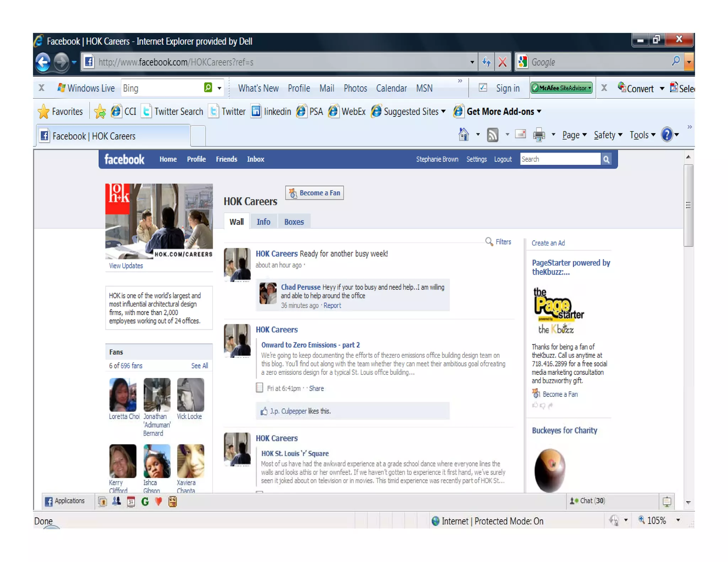
Task: Click the Facebook search magnifier button
Action: pyautogui.click(x=606, y=159)
